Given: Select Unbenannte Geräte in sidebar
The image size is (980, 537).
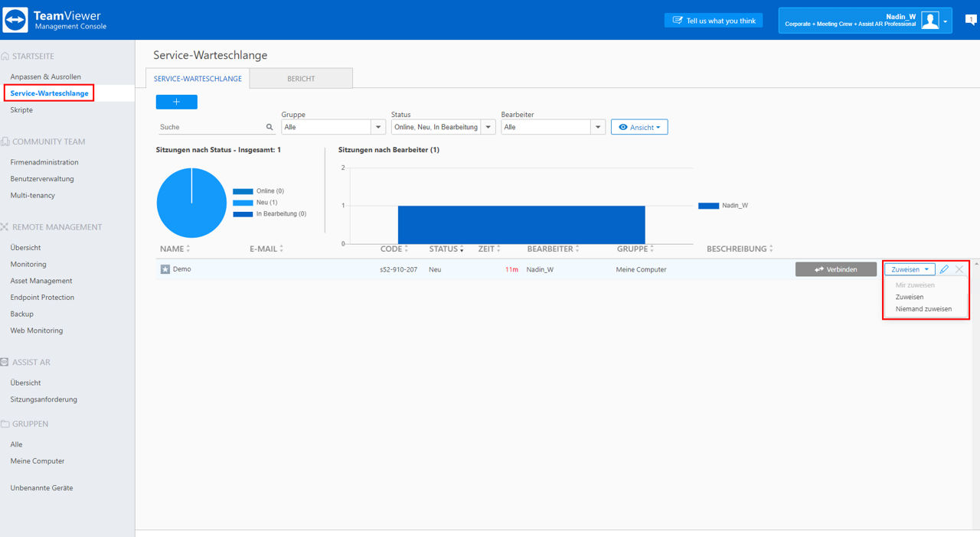Looking at the screenshot, I should [42, 488].
